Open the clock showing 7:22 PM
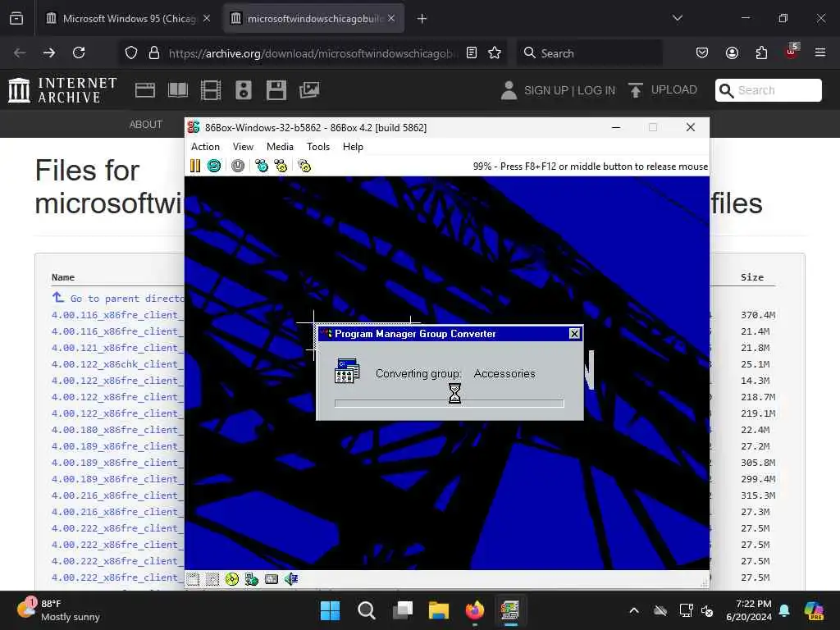This screenshot has height=630, width=840. 749,610
